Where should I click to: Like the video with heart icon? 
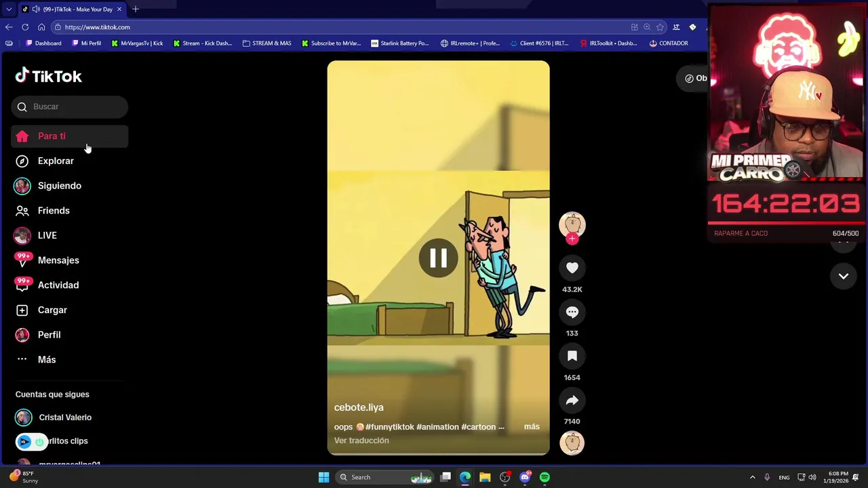click(572, 268)
